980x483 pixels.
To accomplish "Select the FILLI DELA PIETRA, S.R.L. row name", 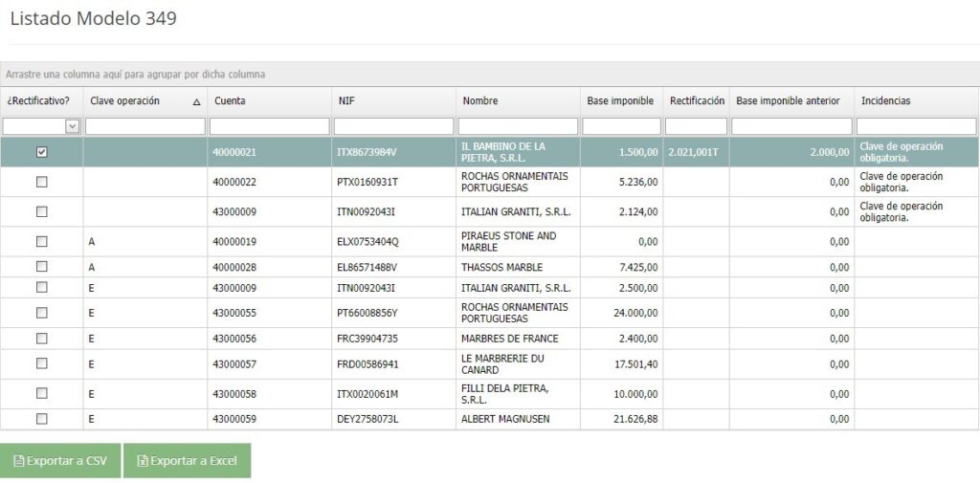I will [x=504, y=394].
